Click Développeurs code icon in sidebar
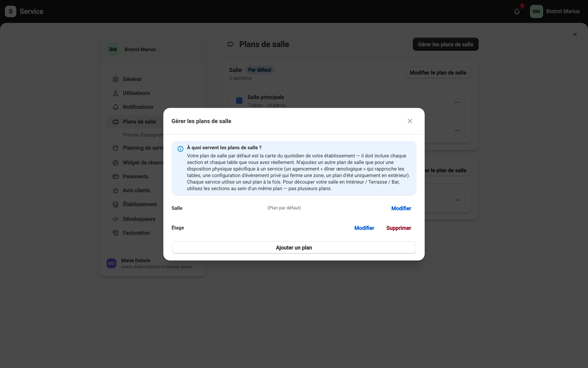 (x=115, y=219)
